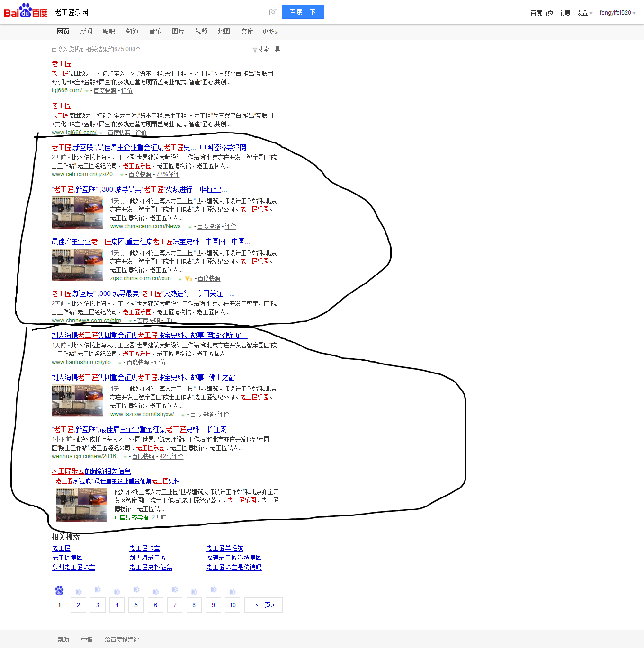Open news item '最佳雇主企业重金征集老工匠史料'
Screen dimensions: 644x648
(x=117, y=481)
